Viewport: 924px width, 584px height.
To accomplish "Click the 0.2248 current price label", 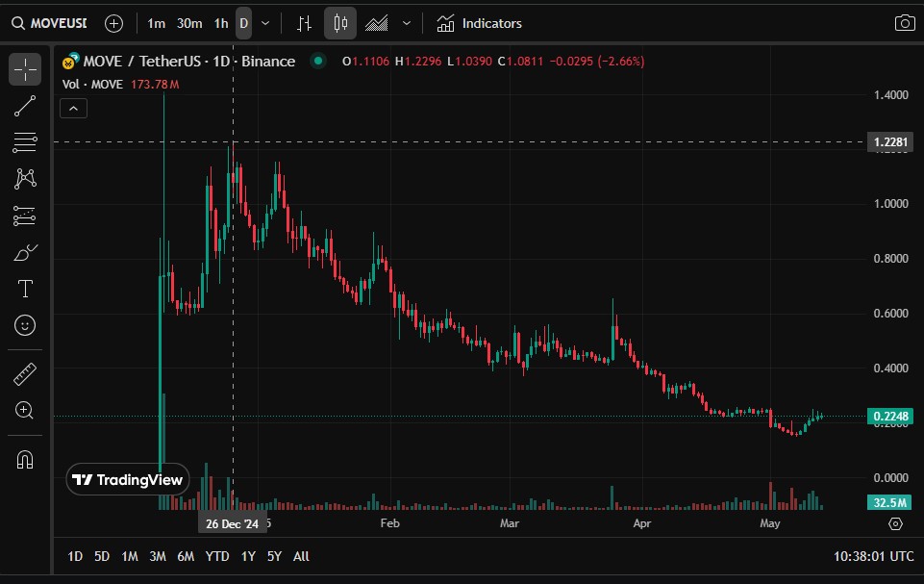I will coord(890,417).
